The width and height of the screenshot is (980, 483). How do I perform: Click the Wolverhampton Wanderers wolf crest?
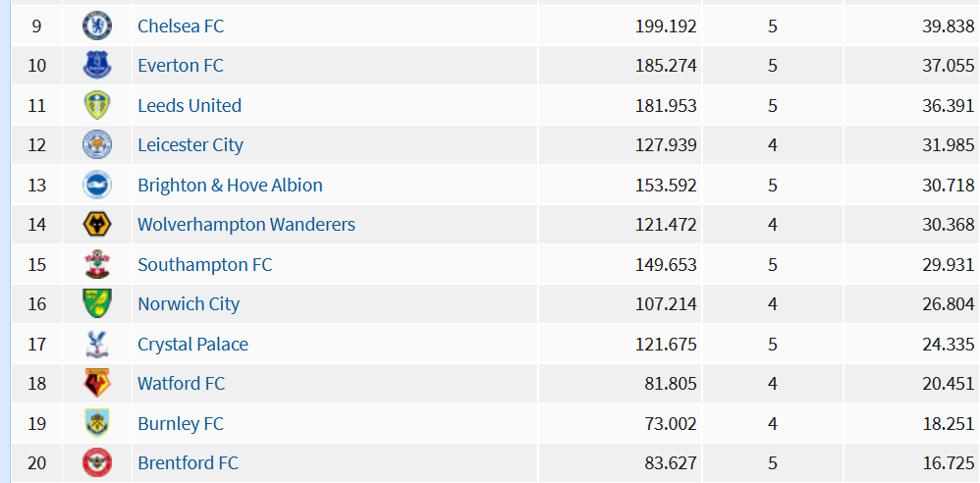[x=97, y=224]
